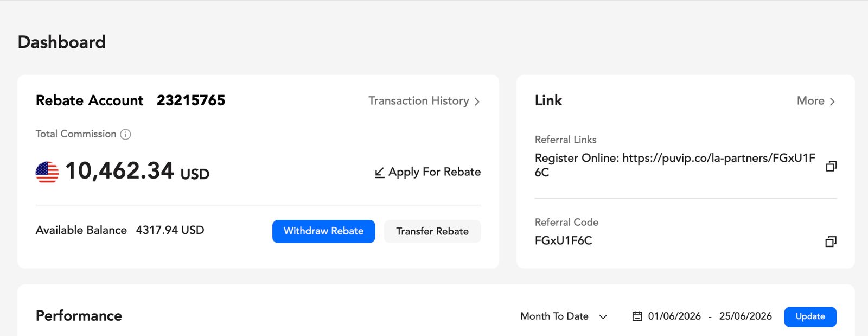
Task: Copy the referral link with the copy icon
Action: (831, 166)
